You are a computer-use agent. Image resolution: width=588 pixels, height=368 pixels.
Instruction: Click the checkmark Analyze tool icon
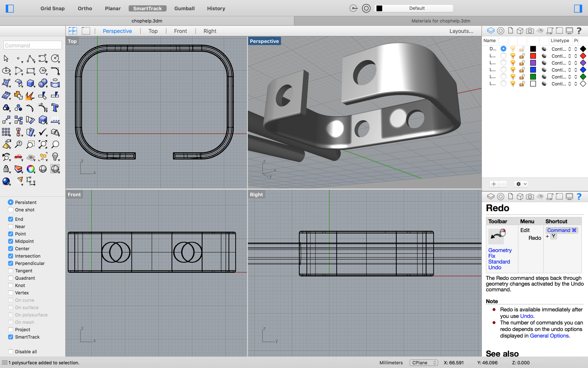click(x=43, y=132)
